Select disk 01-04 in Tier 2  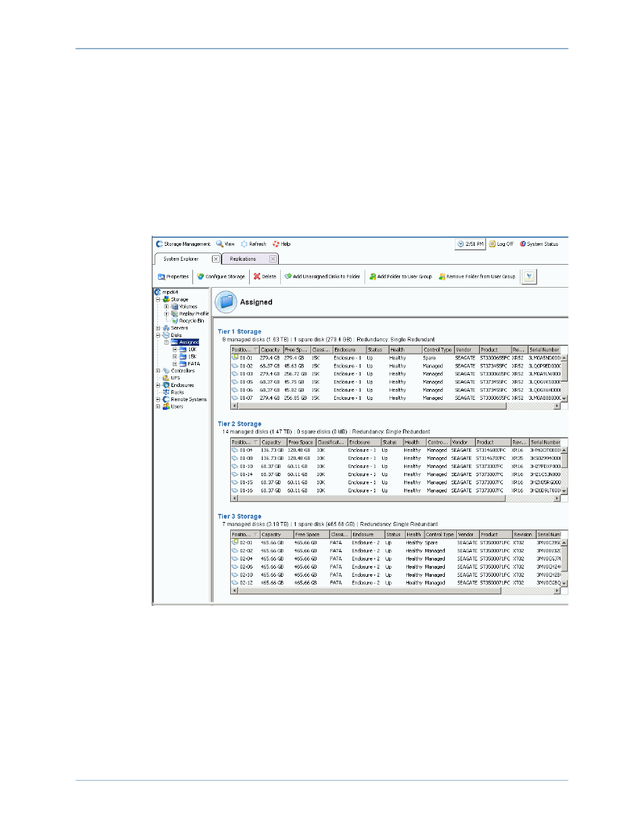[396, 450]
